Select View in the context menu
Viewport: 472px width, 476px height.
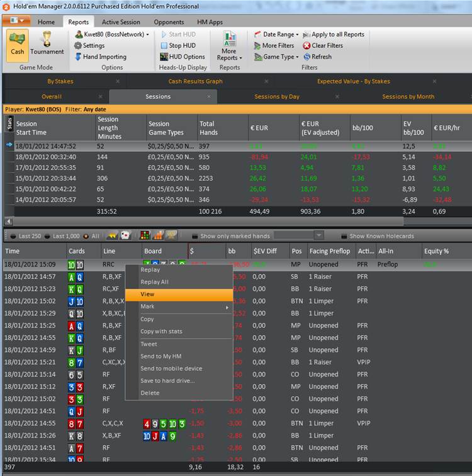[179, 295]
